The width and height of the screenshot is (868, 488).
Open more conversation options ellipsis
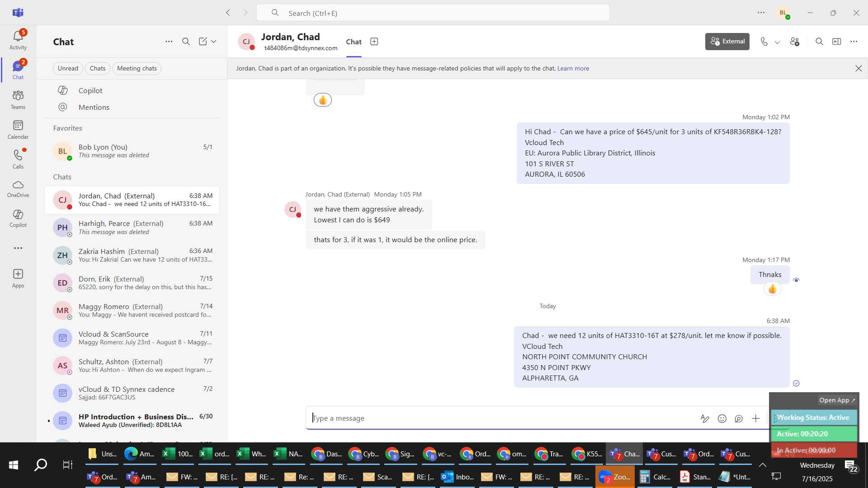coord(854,42)
